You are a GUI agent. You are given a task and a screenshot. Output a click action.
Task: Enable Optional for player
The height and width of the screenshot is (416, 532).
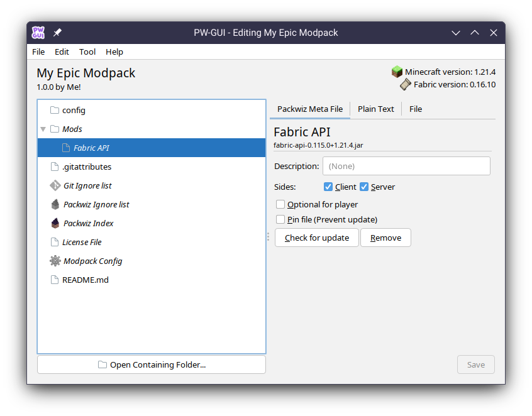[x=279, y=204]
